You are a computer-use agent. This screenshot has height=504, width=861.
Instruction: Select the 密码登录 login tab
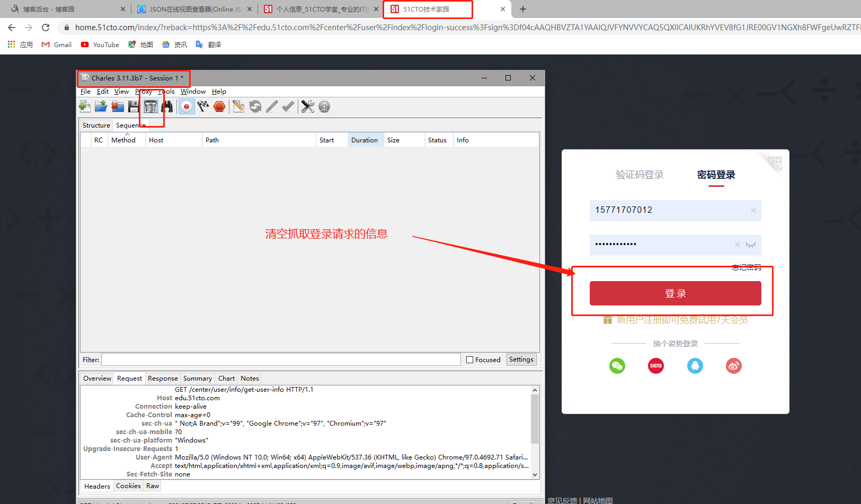click(x=716, y=175)
